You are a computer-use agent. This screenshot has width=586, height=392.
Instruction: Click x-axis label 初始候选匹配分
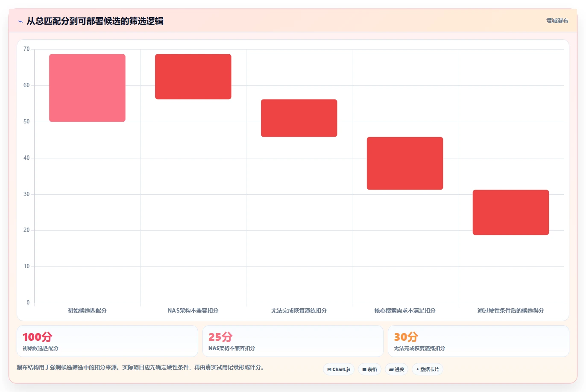click(87, 310)
